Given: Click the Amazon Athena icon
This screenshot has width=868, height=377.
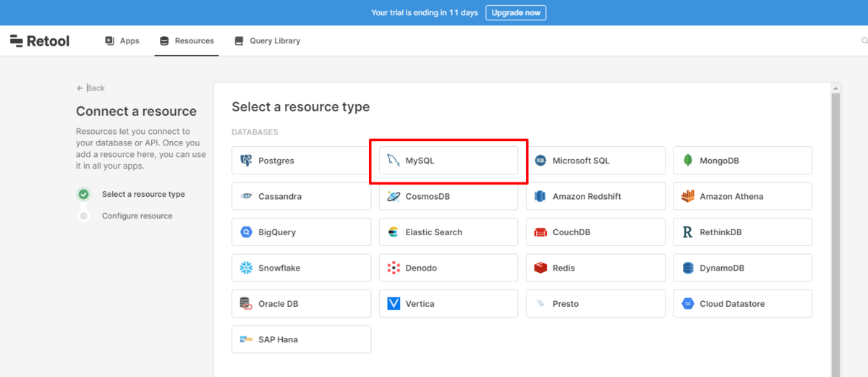Looking at the screenshot, I should point(688,196).
